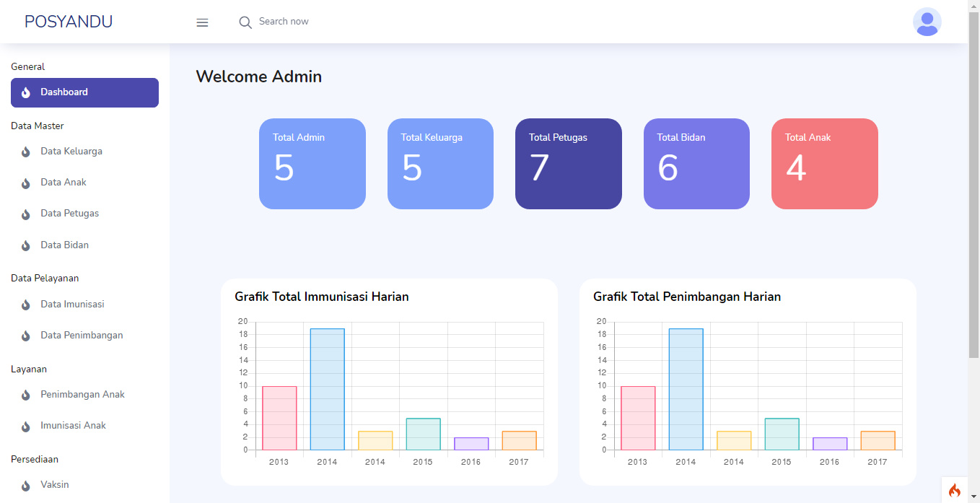Select the Data Bidan icon

coord(27,245)
